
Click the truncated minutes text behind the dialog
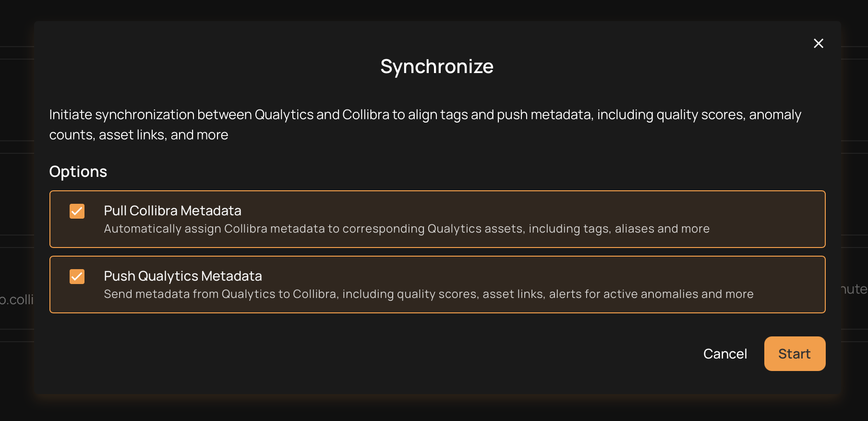[855, 289]
